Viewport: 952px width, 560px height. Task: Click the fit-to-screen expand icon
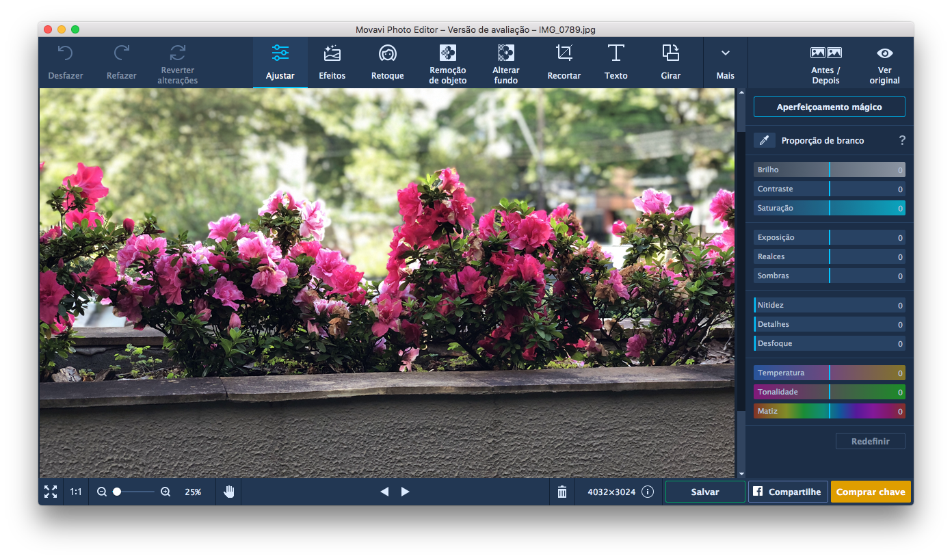point(51,492)
